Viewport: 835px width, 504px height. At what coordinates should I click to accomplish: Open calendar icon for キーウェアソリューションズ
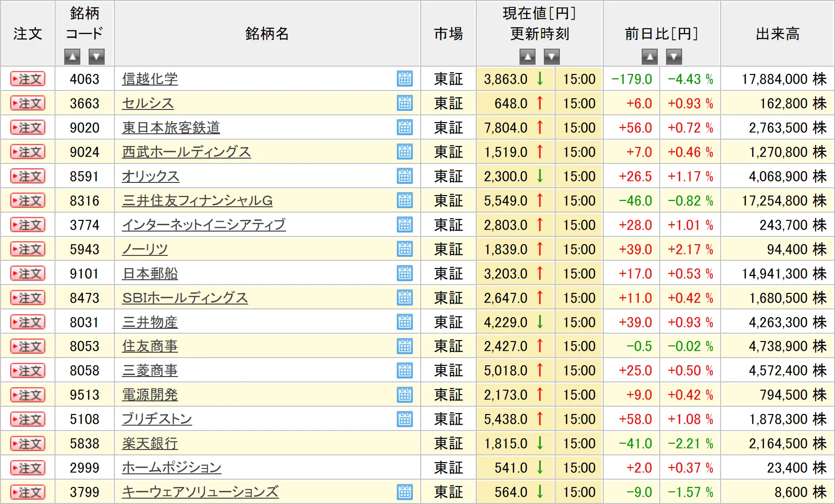[x=405, y=492]
